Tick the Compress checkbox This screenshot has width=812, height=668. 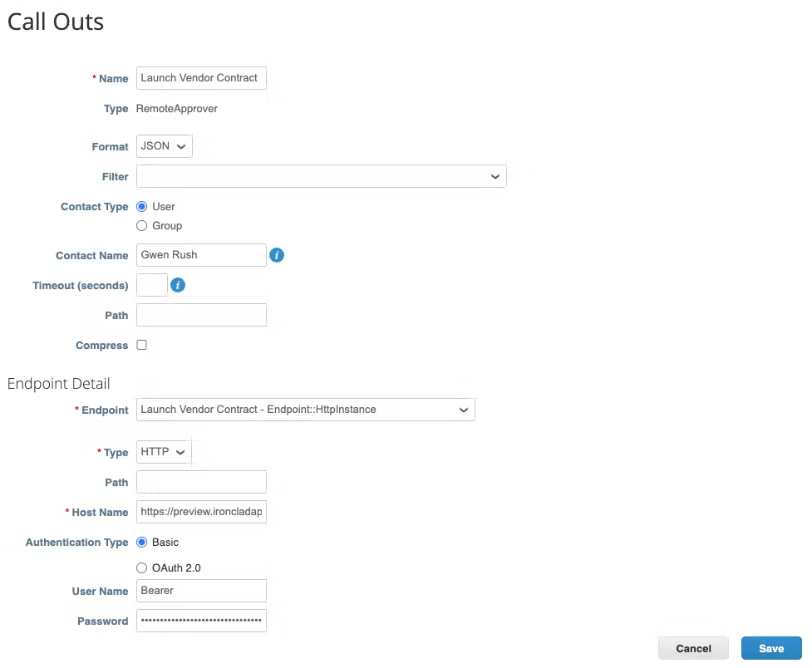pyautogui.click(x=141, y=345)
